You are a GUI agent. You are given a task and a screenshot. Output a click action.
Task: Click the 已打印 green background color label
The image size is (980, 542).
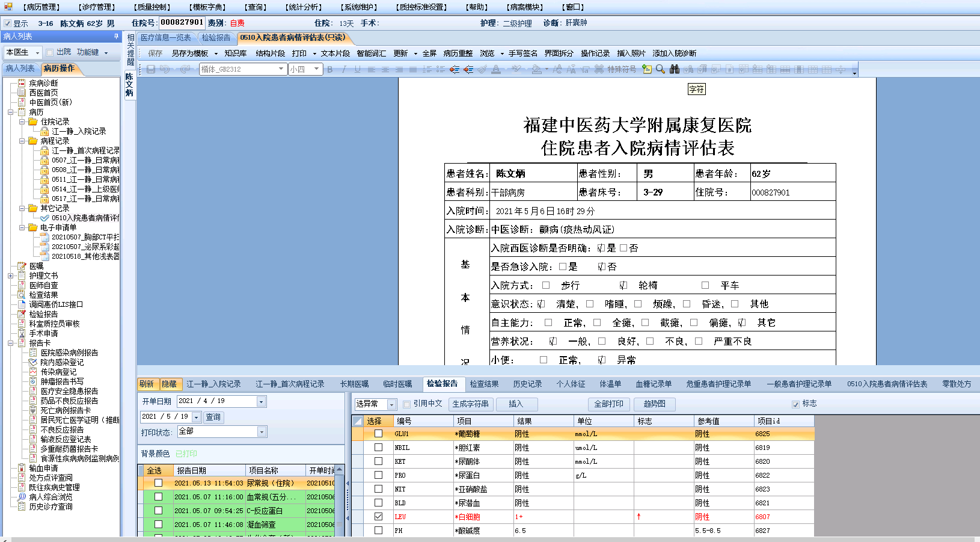click(186, 454)
